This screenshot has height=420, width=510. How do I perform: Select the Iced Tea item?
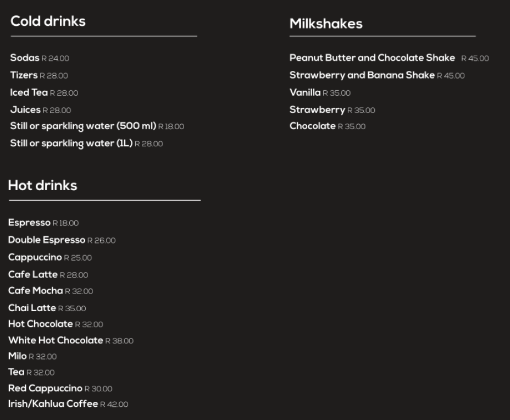(29, 92)
